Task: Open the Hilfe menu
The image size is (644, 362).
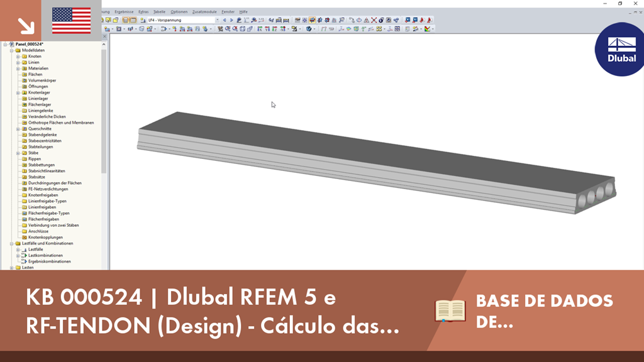Action: pos(243,12)
